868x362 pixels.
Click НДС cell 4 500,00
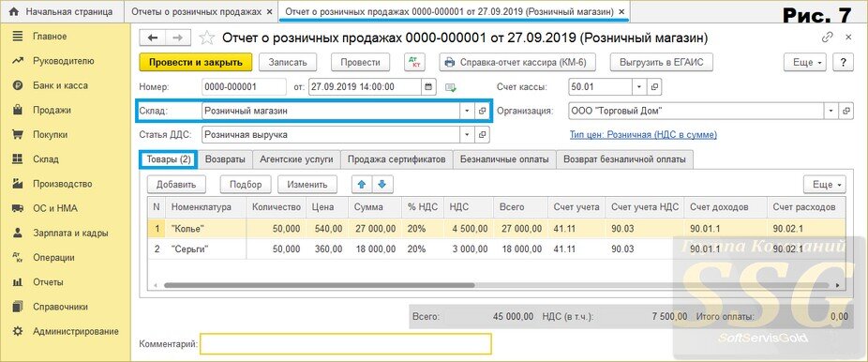pos(469,229)
